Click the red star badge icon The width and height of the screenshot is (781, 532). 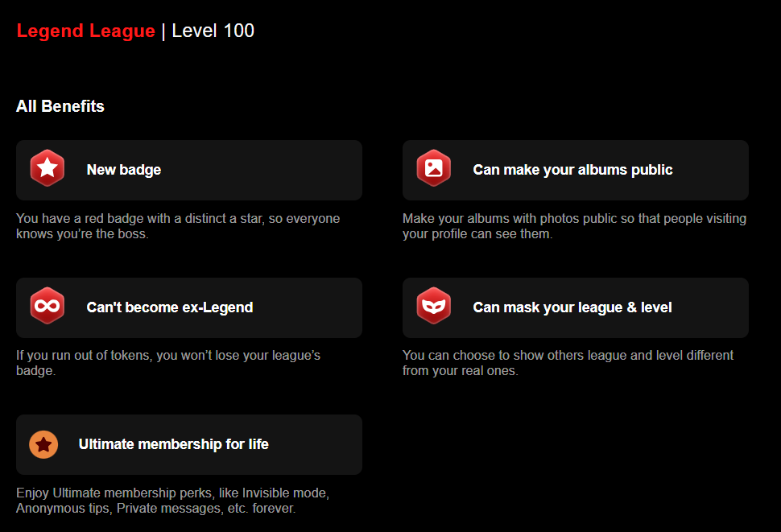[48, 168]
